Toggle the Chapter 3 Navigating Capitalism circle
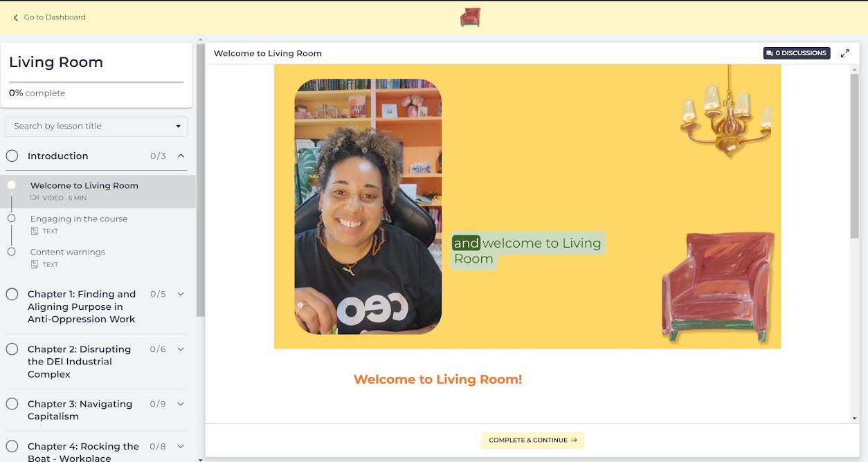868x462 pixels. click(x=12, y=404)
